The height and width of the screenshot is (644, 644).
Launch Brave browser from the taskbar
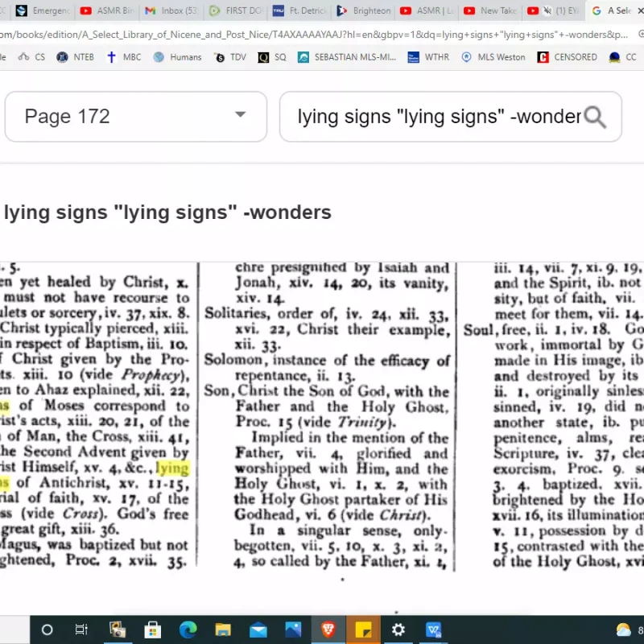(x=328, y=630)
